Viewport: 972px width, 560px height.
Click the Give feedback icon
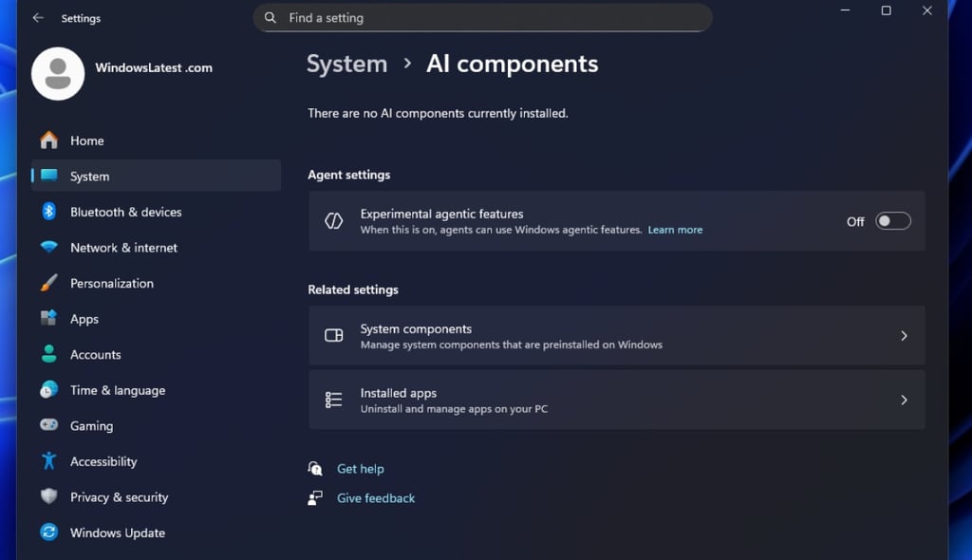click(315, 498)
